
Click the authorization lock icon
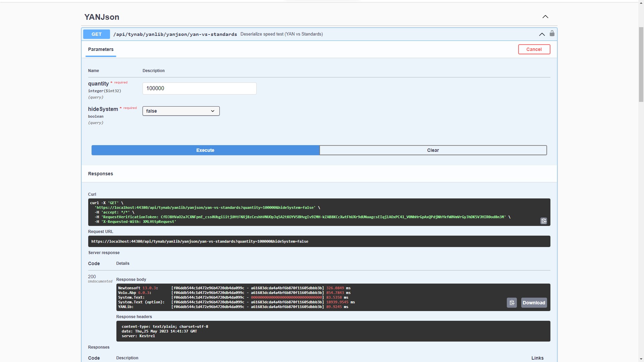[552, 34]
